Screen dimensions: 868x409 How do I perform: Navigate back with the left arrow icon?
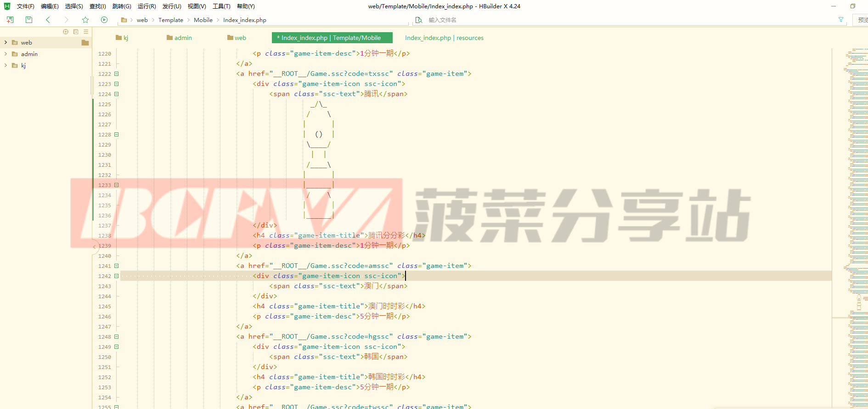point(48,20)
